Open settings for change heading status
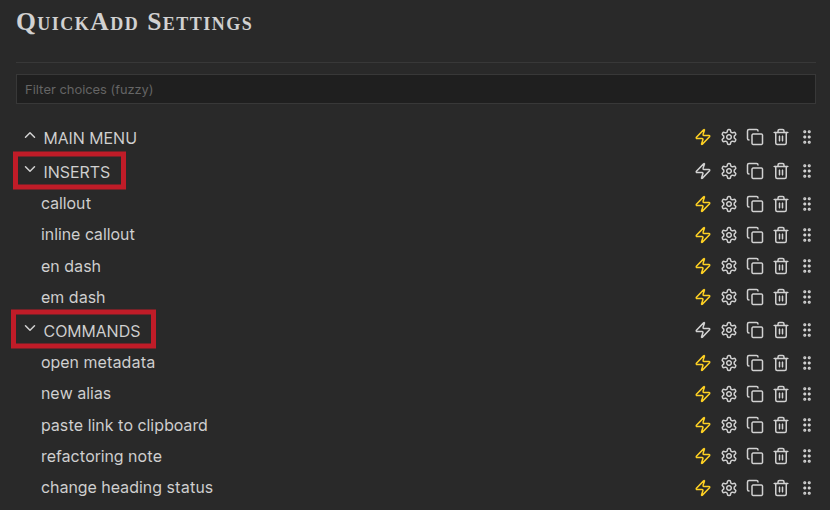Image resolution: width=830 pixels, height=510 pixels. click(729, 488)
